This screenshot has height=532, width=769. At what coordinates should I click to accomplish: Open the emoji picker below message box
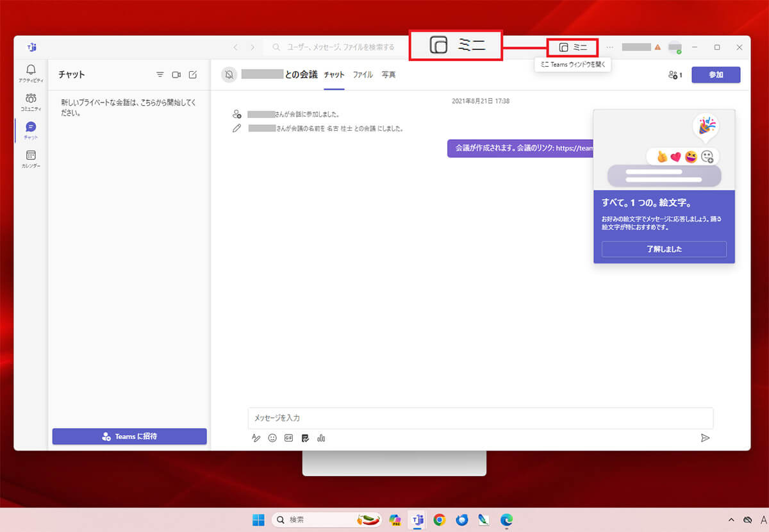pos(272,438)
